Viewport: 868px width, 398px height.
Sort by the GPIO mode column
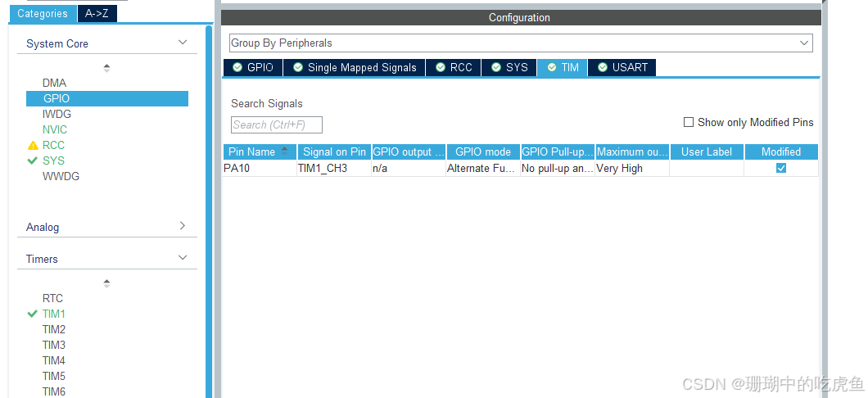(x=483, y=152)
